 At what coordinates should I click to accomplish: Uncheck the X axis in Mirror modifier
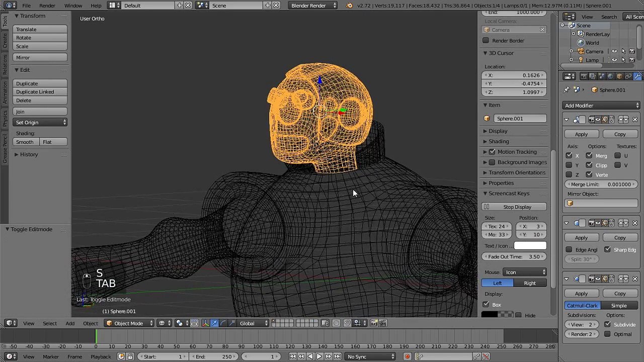(569, 156)
